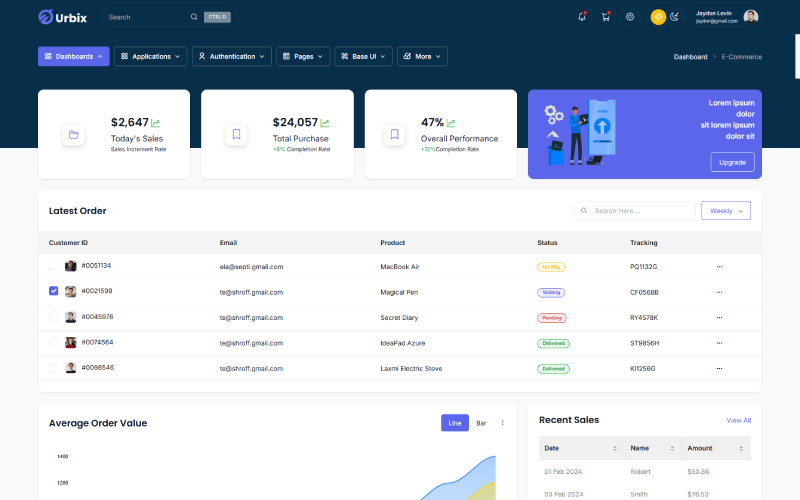Open the three-dot menu for MacBook Air order
Image resolution: width=800 pixels, height=500 pixels.
(x=719, y=267)
